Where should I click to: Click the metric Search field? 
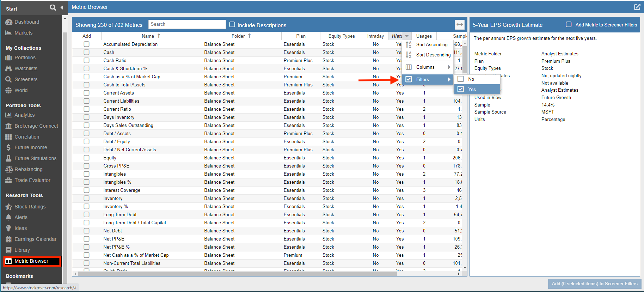(187, 24)
